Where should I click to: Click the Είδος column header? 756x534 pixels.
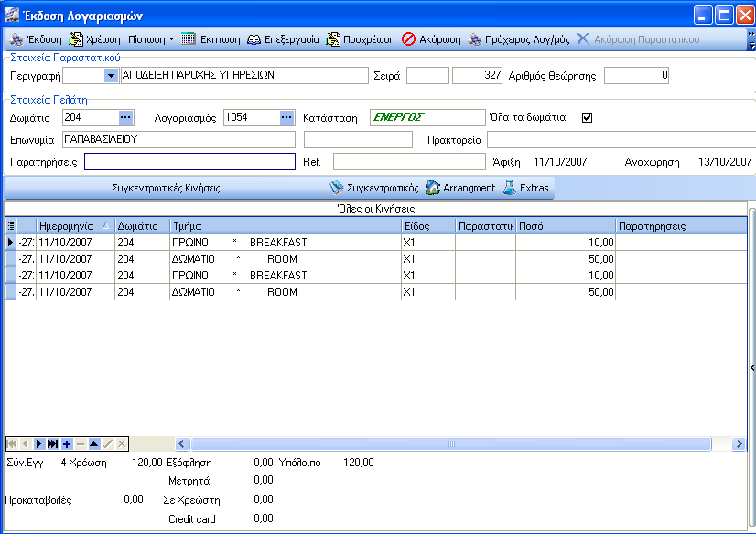click(428, 225)
